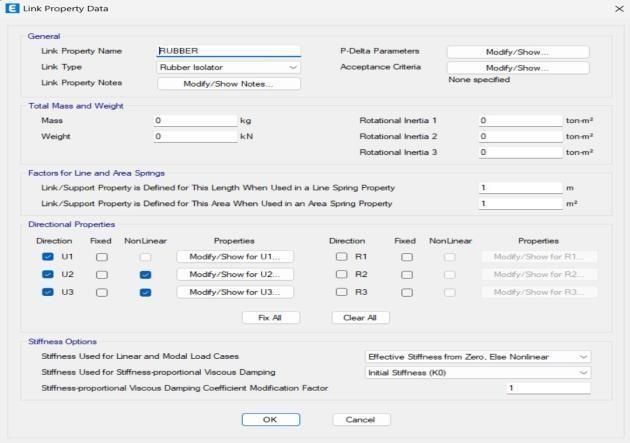Toggle the U1 direction checkbox

48,257
